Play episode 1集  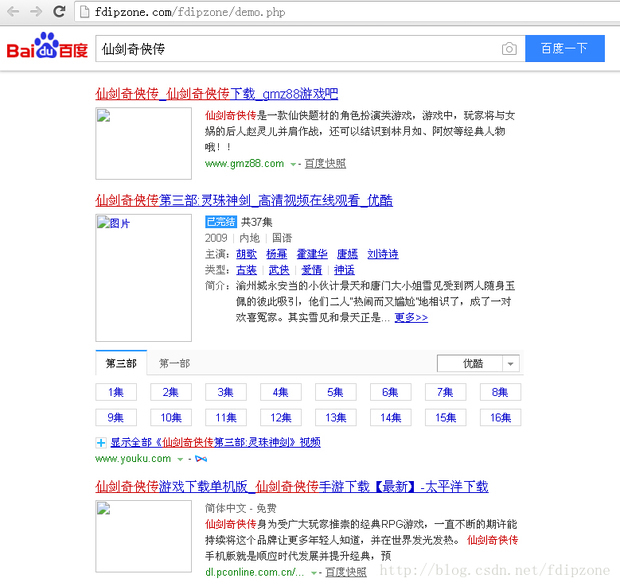pyautogui.click(x=116, y=392)
